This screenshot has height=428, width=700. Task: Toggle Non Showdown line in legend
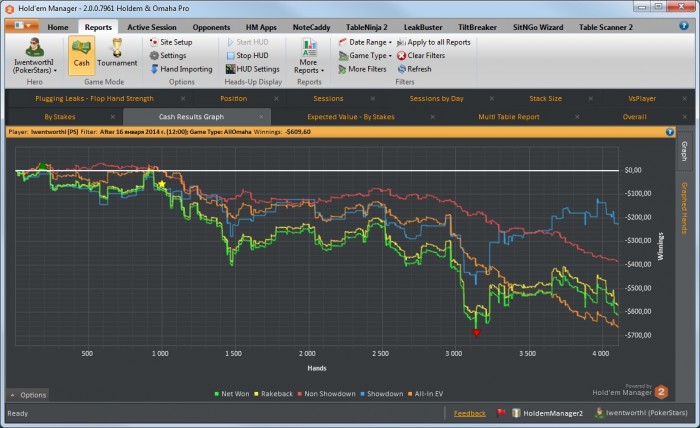point(326,394)
